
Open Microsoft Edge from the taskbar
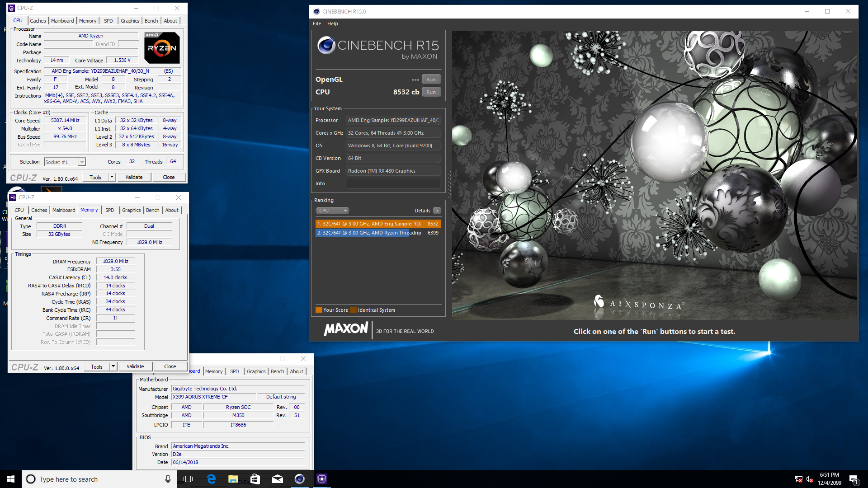click(211, 479)
